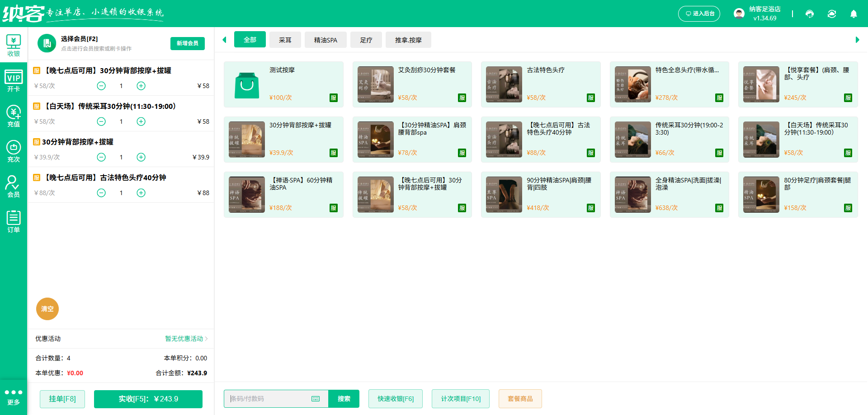This screenshot has height=415, width=868.
Task: Click the 合计金额 ¥243.9 total
Action: [x=181, y=373]
